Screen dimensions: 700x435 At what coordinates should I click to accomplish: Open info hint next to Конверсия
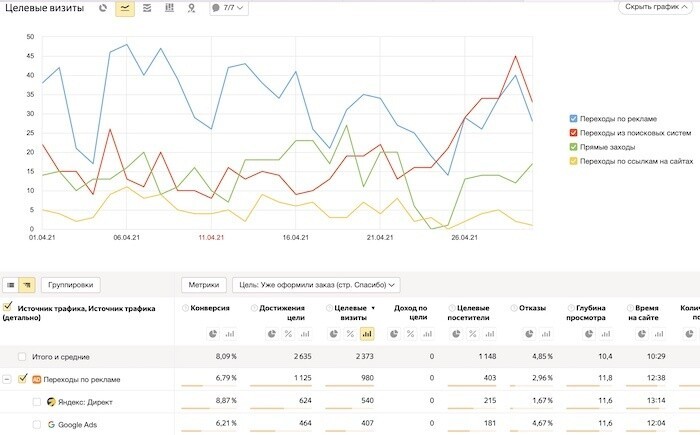point(185,308)
